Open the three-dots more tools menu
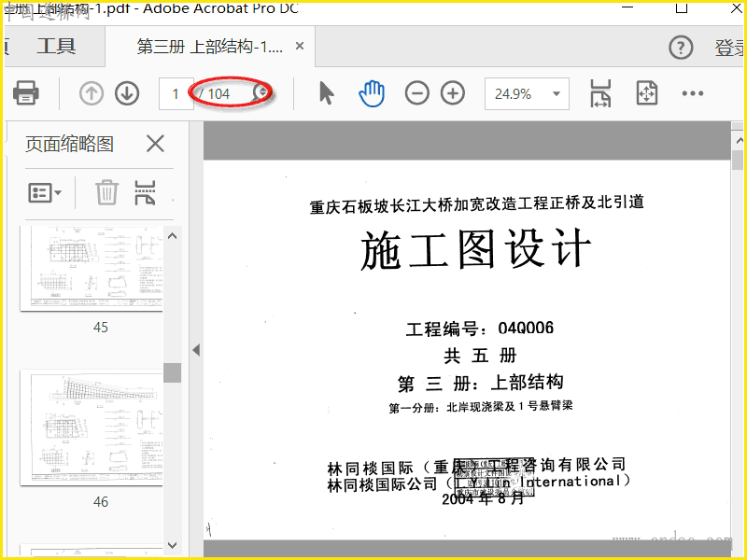 [x=692, y=93]
